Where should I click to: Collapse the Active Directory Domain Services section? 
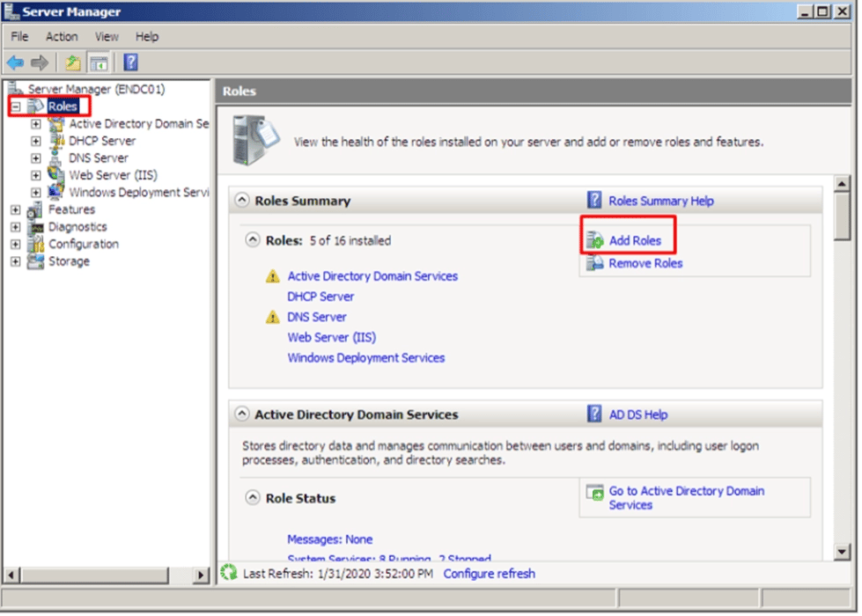point(242,414)
